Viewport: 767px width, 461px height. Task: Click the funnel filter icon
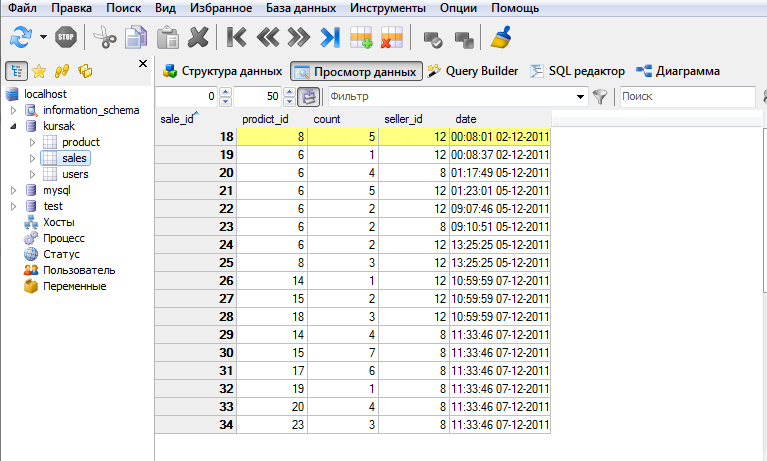coord(600,97)
